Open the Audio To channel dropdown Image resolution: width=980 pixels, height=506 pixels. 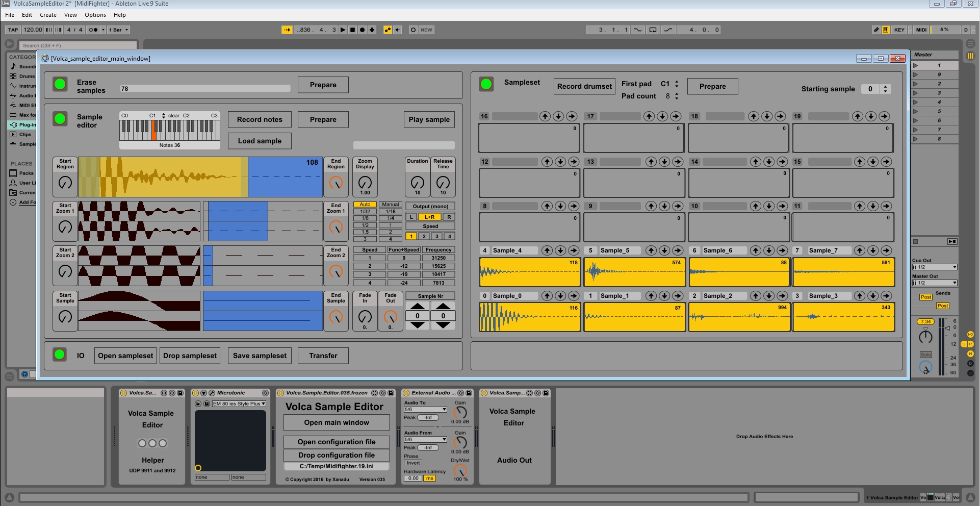coord(425,410)
